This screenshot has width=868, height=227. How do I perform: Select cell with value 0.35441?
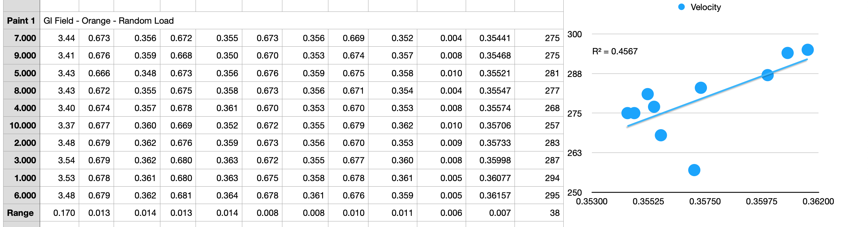pyautogui.click(x=490, y=38)
